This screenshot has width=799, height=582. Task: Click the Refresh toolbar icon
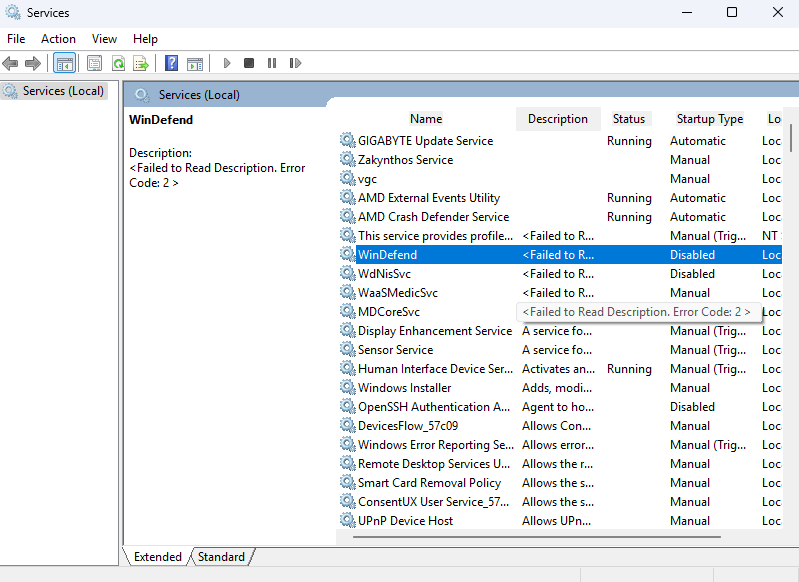(118, 63)
